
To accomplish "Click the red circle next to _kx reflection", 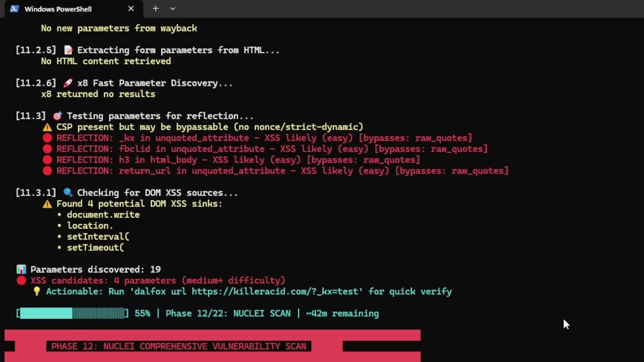I will [47, 138].
